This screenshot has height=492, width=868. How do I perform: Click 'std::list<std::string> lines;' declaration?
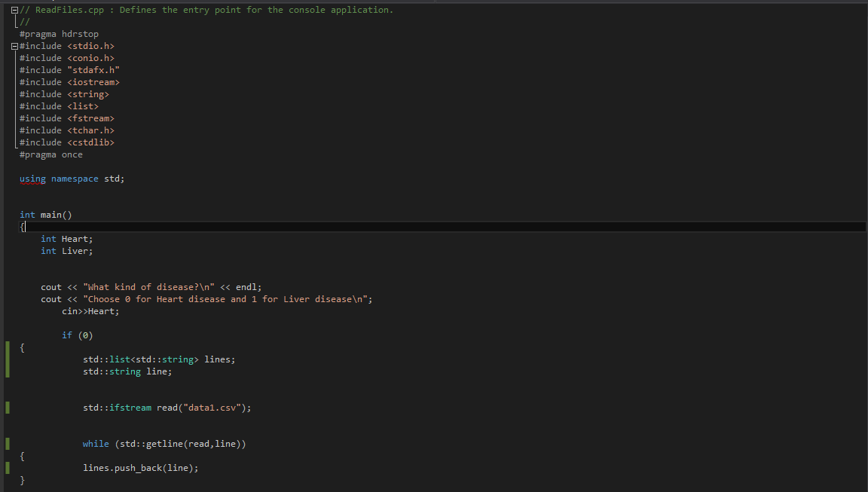pos(160,359)
